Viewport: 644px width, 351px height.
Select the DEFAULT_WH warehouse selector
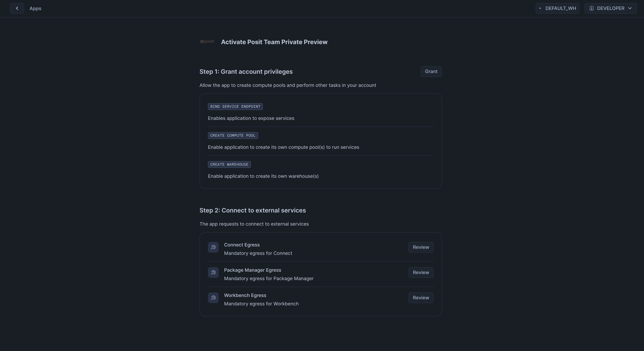pyautogui.click(x=557, y=8)
